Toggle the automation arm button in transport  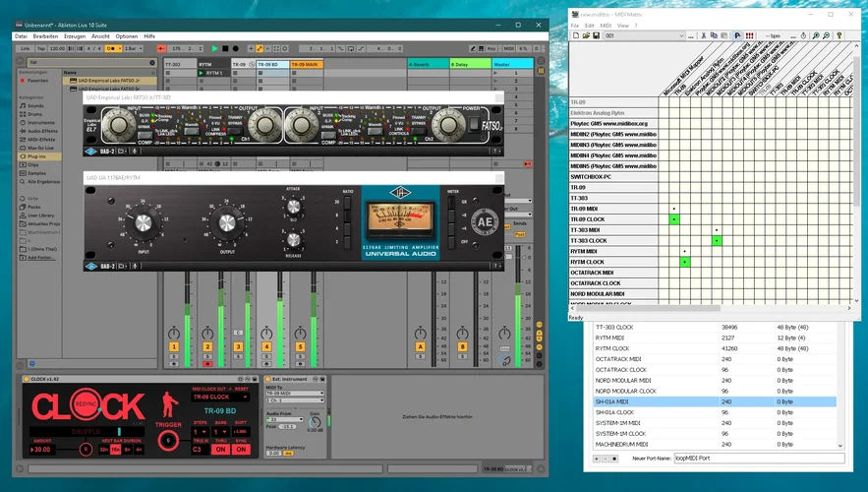pyautogui.click(x=260, y=49)
